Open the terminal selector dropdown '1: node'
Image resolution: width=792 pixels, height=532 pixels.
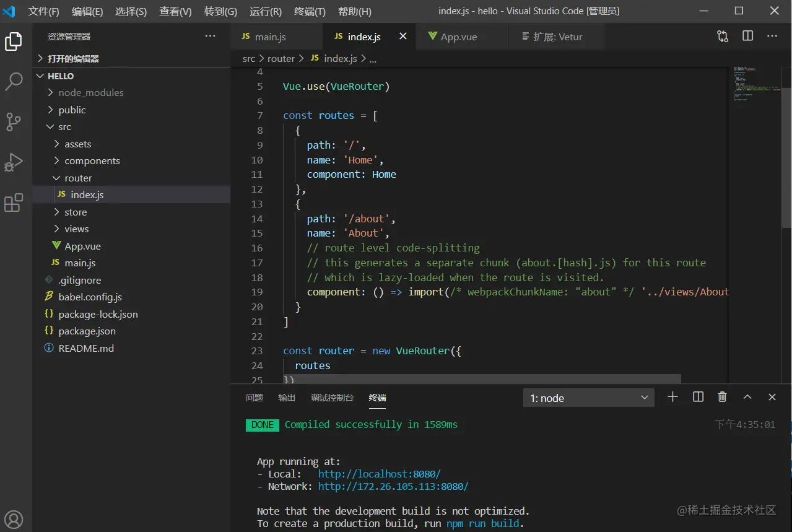pos(589,398)
